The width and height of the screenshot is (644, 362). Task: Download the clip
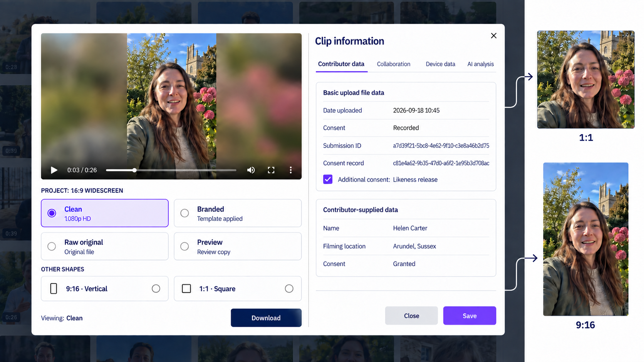click(x=266, y=318)
